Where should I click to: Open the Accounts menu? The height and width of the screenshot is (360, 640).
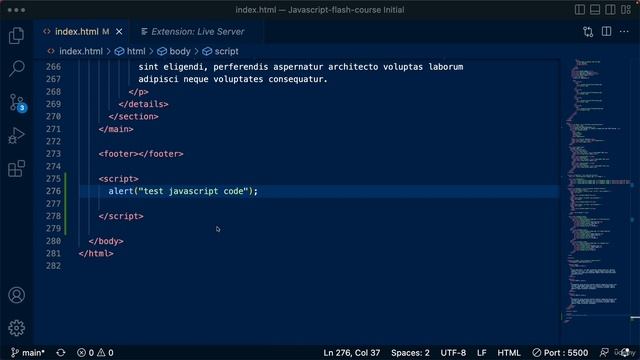(16, 295)
